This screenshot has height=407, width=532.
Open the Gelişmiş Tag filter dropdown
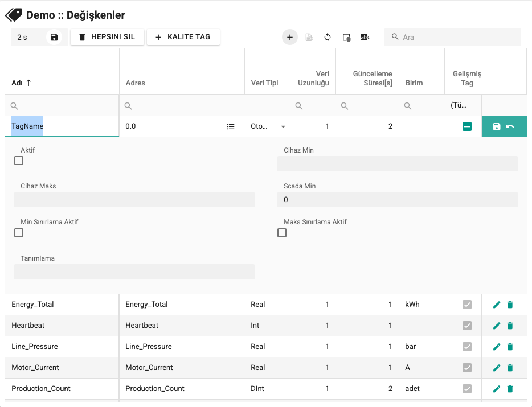coord(463,105)
